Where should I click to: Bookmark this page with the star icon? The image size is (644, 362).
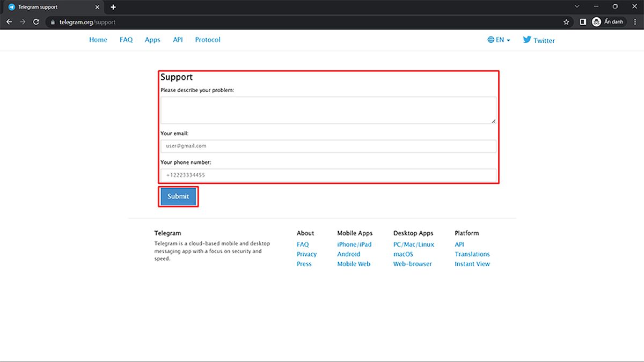[566, 22]
